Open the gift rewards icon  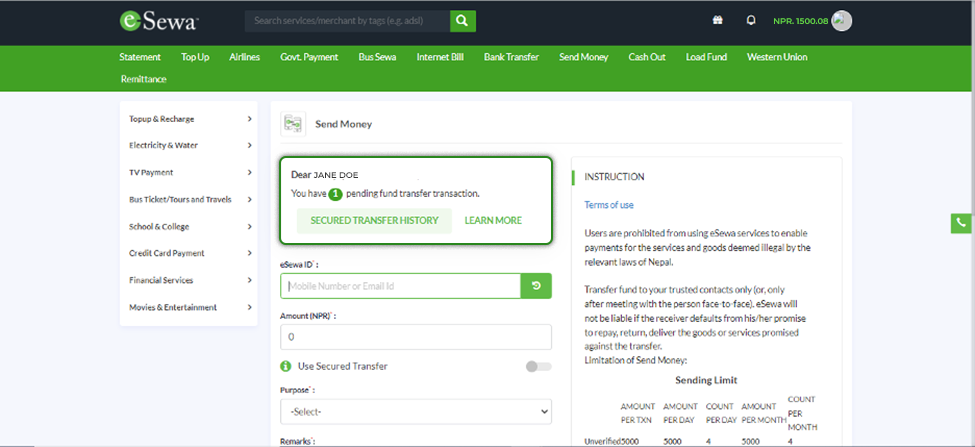pyautogui.click(x=717, y=20)
